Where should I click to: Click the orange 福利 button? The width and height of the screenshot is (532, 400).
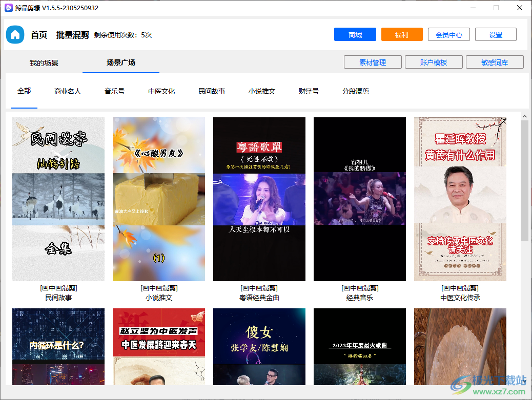pos(402,35)
